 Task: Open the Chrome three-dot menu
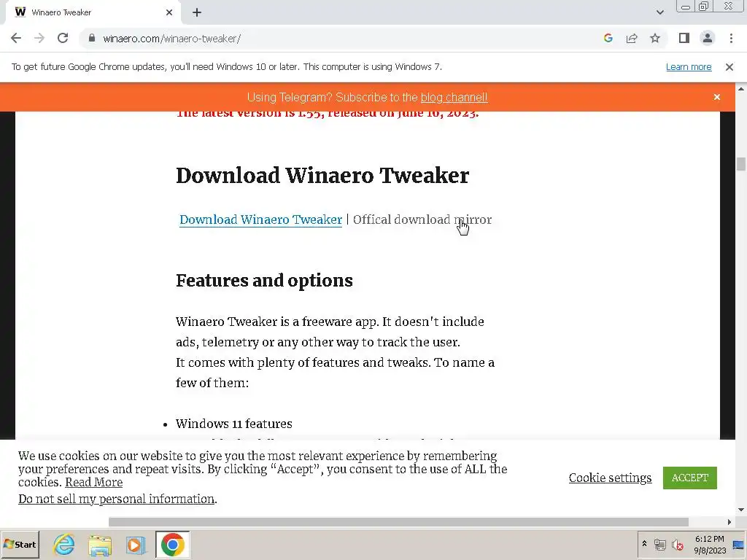pos(731,38)
